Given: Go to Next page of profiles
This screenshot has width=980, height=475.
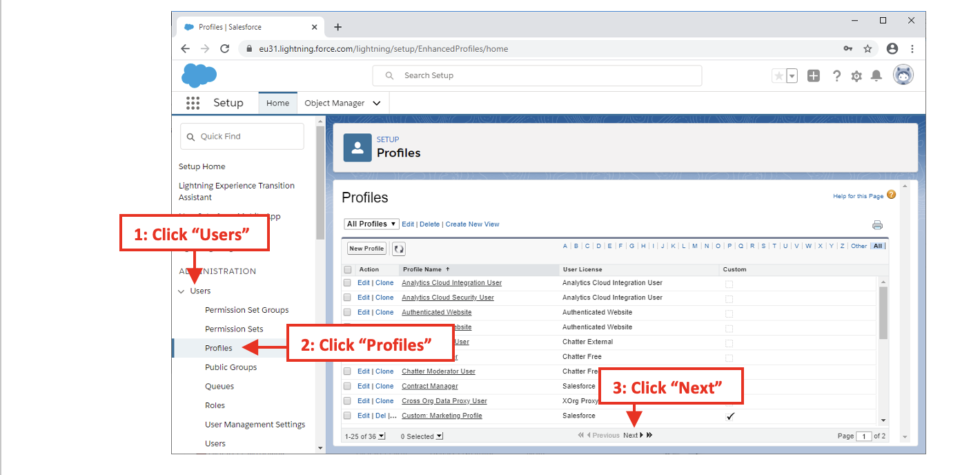Looking at the screenshot, I should tap(631, 436).
